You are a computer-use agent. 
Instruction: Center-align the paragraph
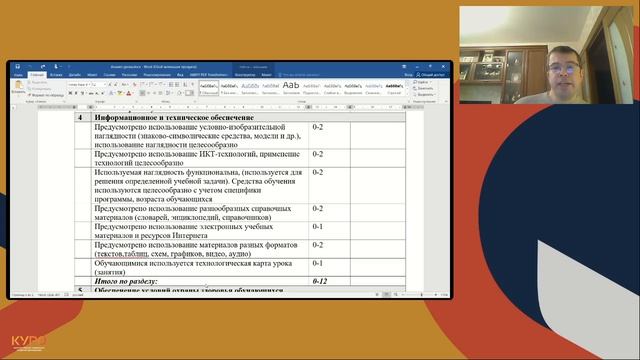(148, 93)
